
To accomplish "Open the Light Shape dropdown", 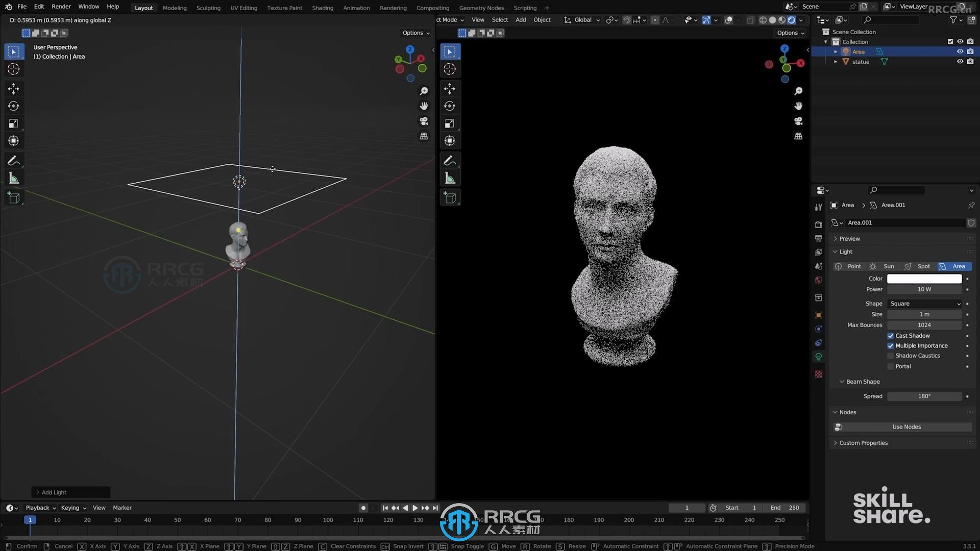I will pos(925,304).
